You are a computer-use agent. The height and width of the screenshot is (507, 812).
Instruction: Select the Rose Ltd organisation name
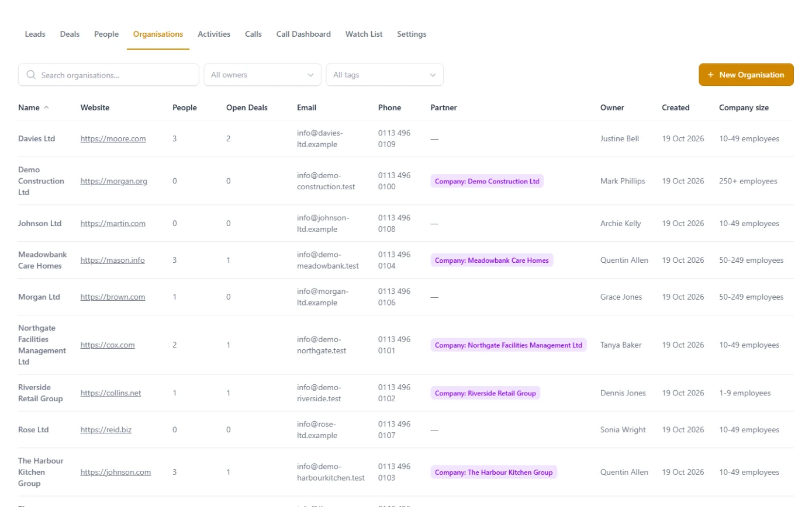click(x=33, y=429)
